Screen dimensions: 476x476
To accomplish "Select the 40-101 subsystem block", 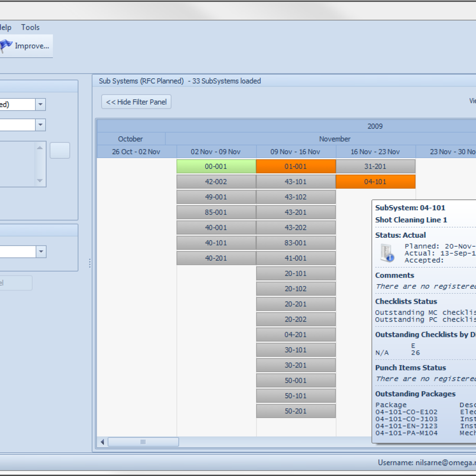I will point(216,243).
